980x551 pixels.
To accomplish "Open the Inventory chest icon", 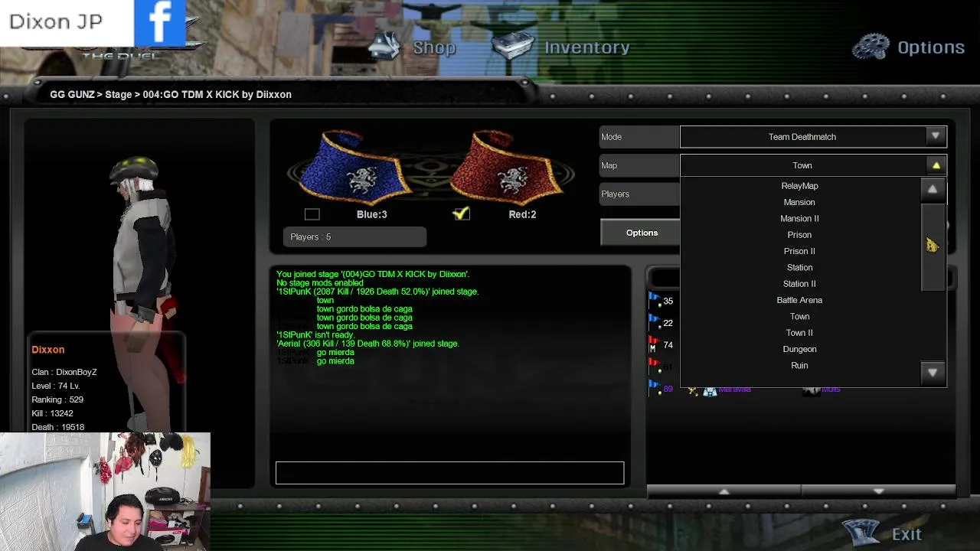I will pos(512,46).
